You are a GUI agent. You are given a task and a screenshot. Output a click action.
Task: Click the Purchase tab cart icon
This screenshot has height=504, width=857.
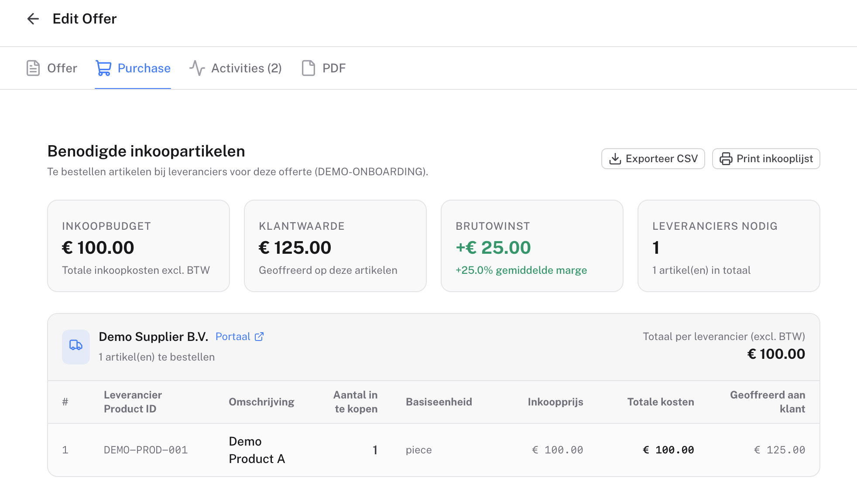tap(103, 68)
